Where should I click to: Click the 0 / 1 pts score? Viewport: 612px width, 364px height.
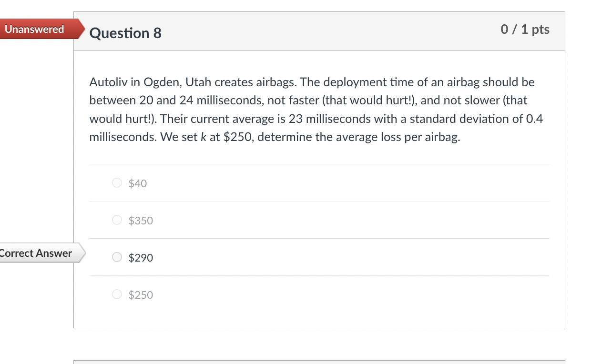(525, 30)
